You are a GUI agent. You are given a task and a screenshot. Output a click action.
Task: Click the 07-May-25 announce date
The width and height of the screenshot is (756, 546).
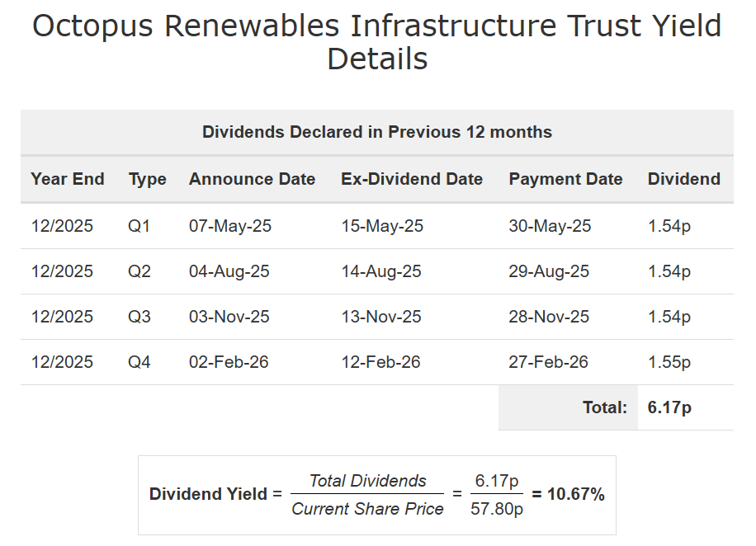230,226
